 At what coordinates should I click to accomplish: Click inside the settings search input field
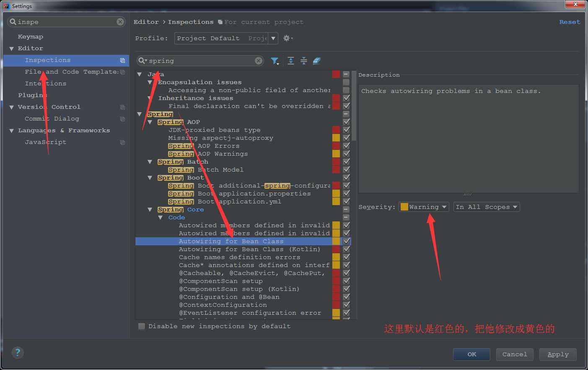tap(66, 22)
